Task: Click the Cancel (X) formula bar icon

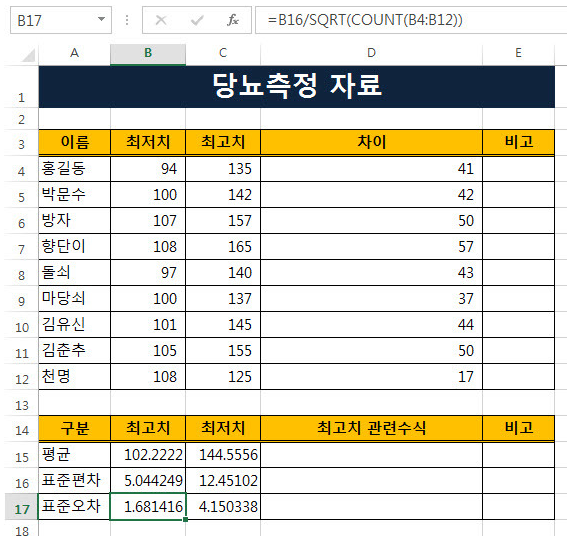Action: coord(161,20)
